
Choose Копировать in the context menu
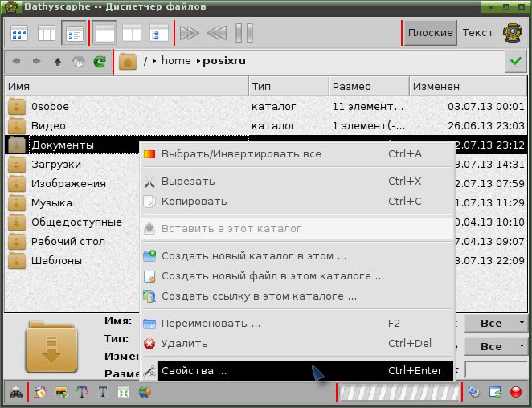297,202
